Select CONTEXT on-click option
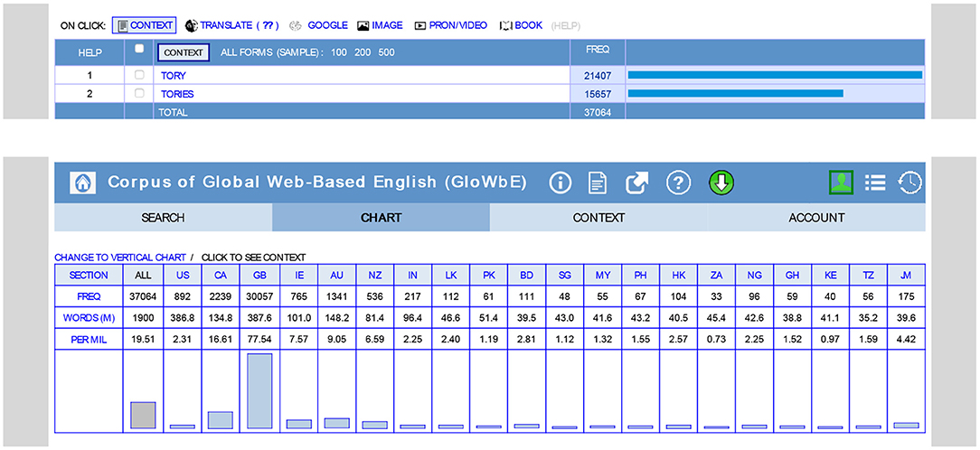The width and height of the screenshot is (980, 450). click(x=145, y=25)
